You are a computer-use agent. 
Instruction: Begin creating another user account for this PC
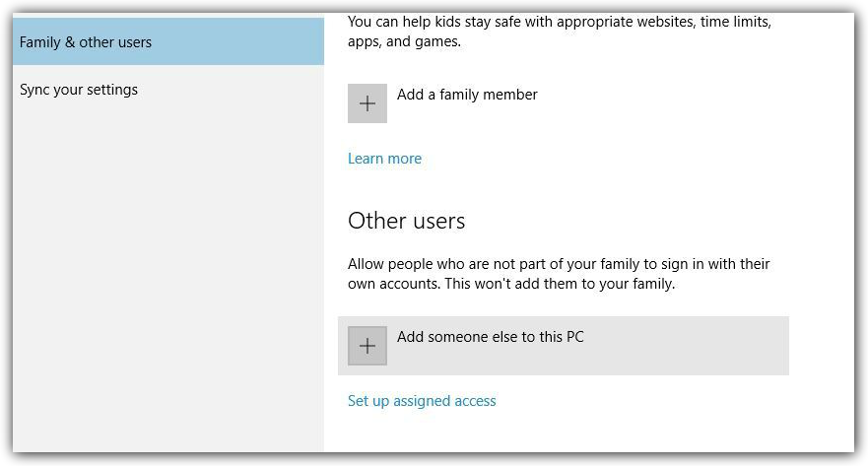[563, 346]
